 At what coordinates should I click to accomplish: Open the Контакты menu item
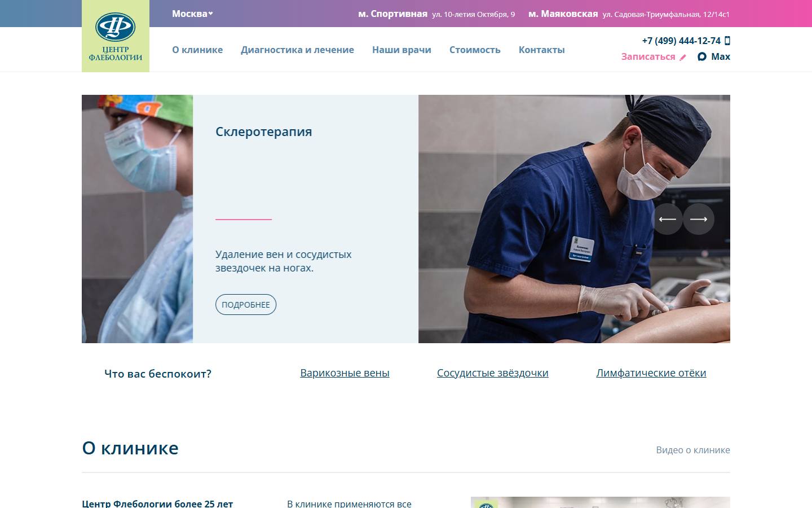[x=541, y=50]
